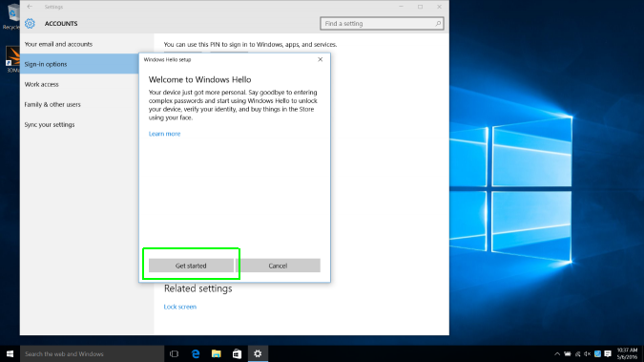
Task: Click the Get started button
Action: [x=191, y=266]
